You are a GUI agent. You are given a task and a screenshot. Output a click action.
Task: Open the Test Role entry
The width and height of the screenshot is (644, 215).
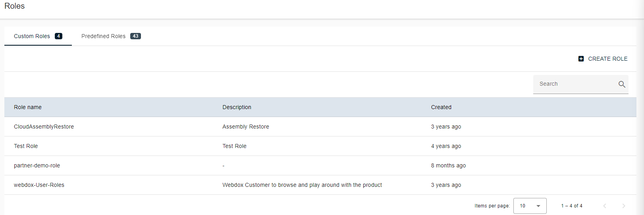[26, 146]
